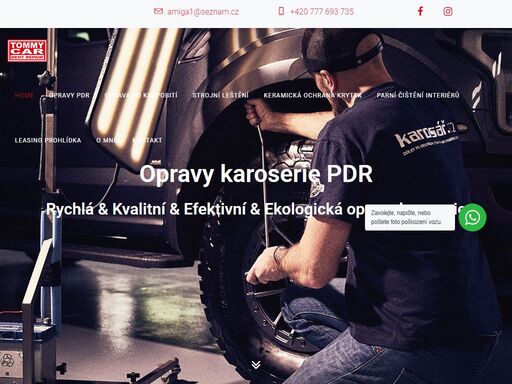Click the 'Opravy karoserie PDR' heading
Image resolution: width=512 pixels, height=384 pixels.
click(x=256, y=174)
